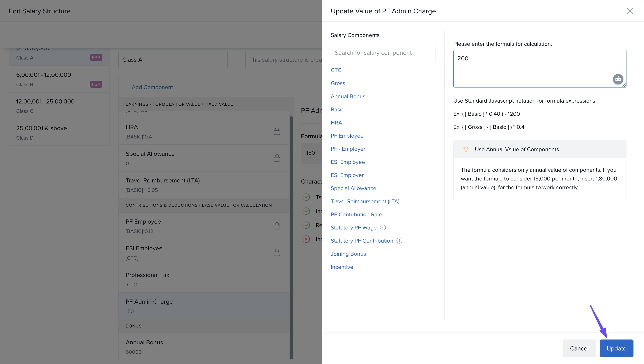Click the lock icon on Special Allowance row
The height and width of the screenshot is (364, 644).
277,158
